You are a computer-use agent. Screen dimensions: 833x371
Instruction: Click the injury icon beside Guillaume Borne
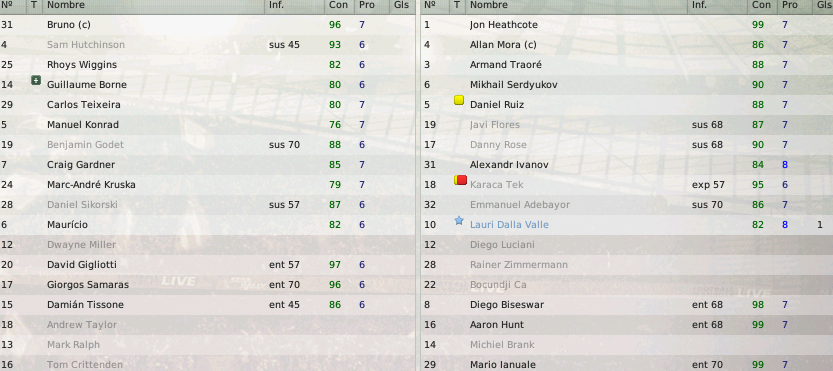(36, 80)
